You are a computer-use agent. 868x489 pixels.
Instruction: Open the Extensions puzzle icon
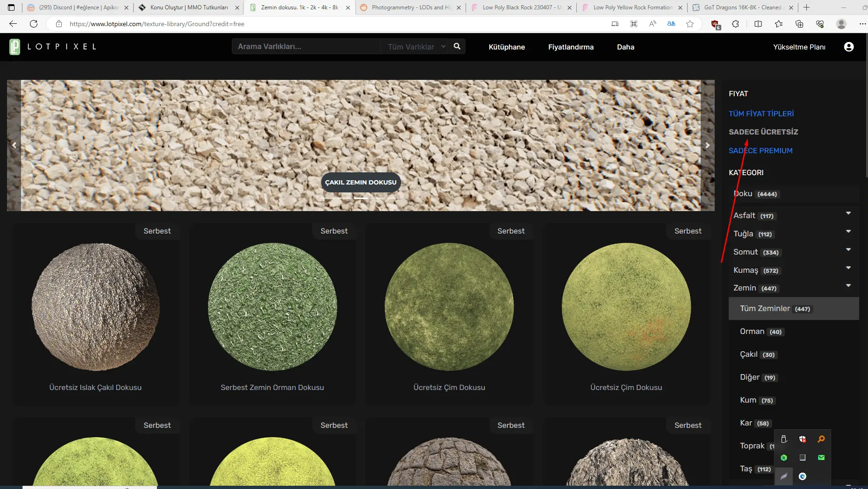[x=736, y=24]
